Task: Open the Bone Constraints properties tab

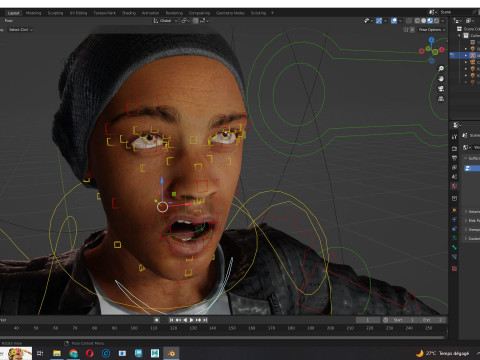Action: click(x=454, y=257)
